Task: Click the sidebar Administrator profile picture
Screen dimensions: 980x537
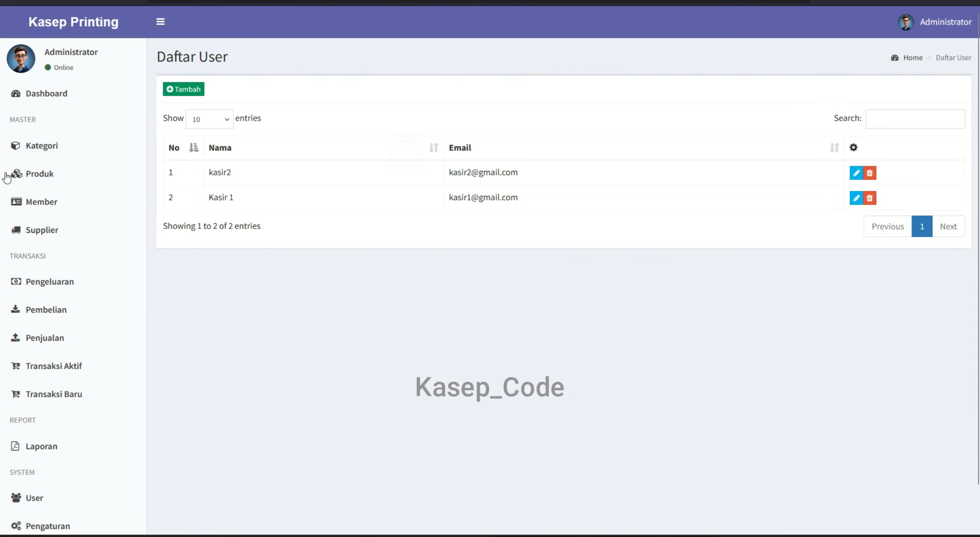Action: 21,59
